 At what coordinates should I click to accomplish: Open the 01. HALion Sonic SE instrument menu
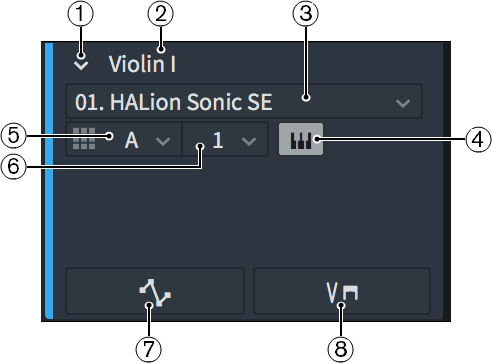tap(244, 101)
